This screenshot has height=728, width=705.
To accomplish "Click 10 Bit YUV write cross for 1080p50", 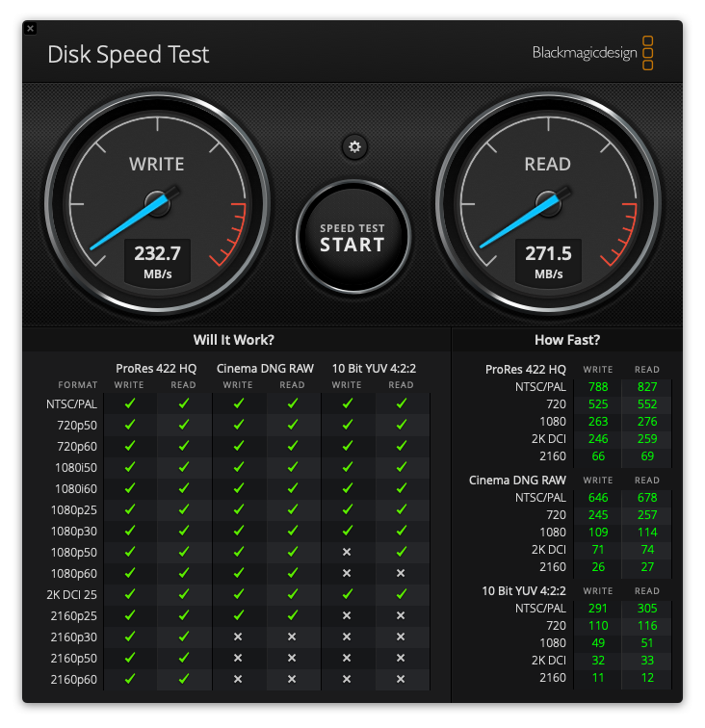I will (x=347, y=552).
